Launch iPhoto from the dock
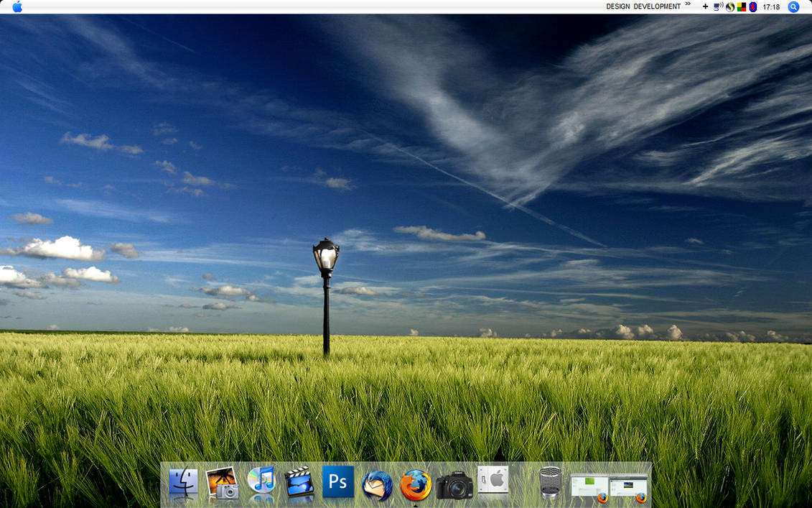 [x=222, y=483]
